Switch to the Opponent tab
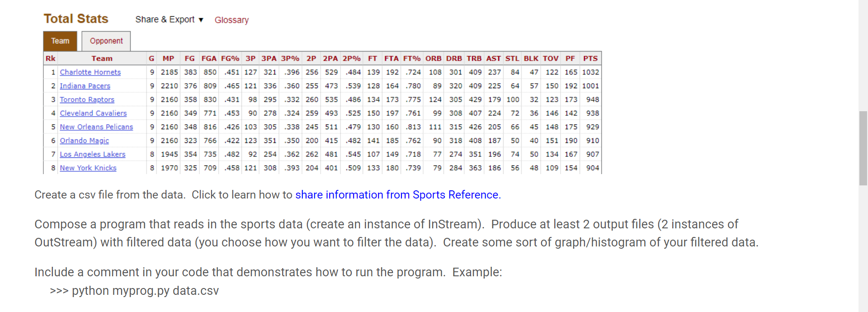Screen dimensions: 868x312 (x=106, y=41)
